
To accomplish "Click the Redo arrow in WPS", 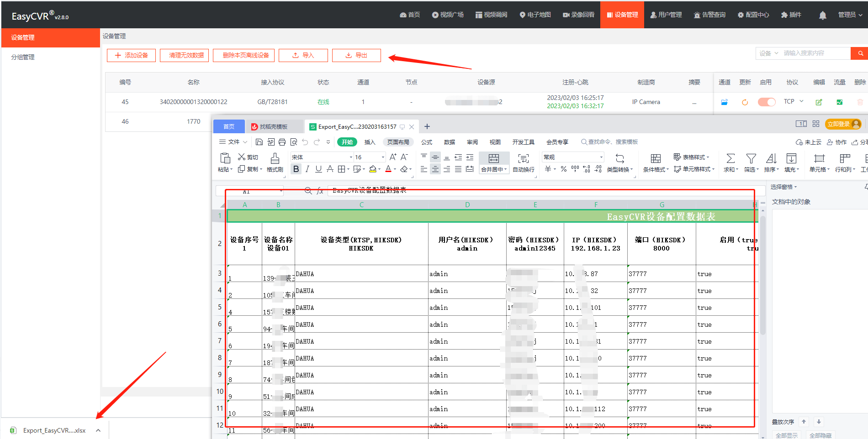I will coord(317,142).
